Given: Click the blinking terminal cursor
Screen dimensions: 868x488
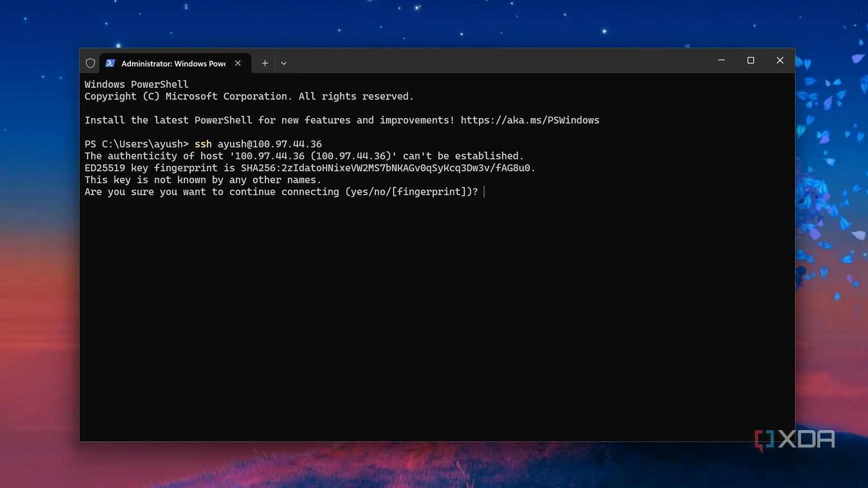Looking at the screenshot, I should (x=484, y=192).
